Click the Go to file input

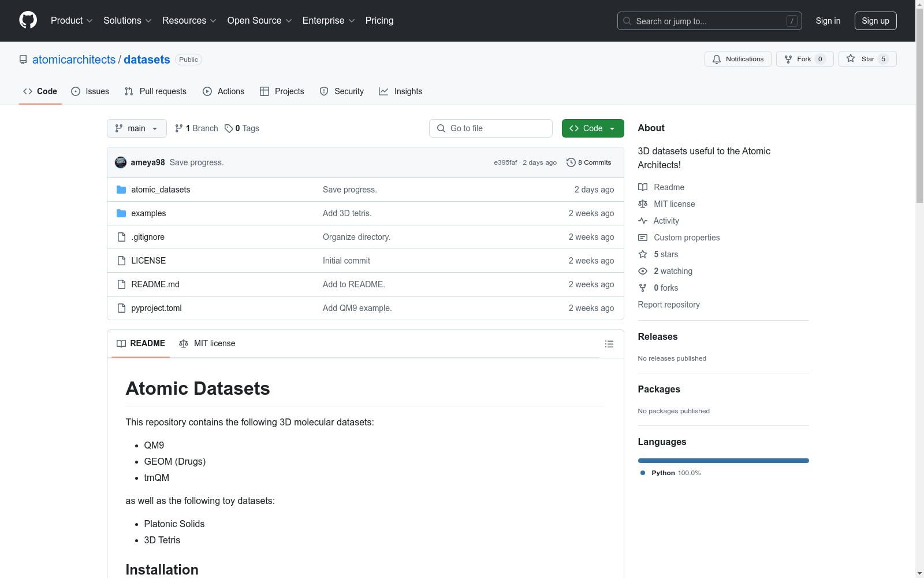[x=491, y=128]
